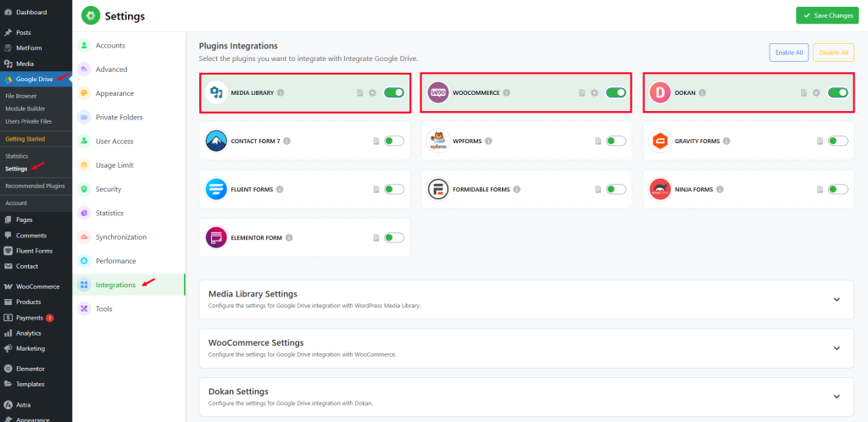868x422 pixels.
Task: Open the Accounts settings tab
Action: pyautogui.click(x=129, y=46)
